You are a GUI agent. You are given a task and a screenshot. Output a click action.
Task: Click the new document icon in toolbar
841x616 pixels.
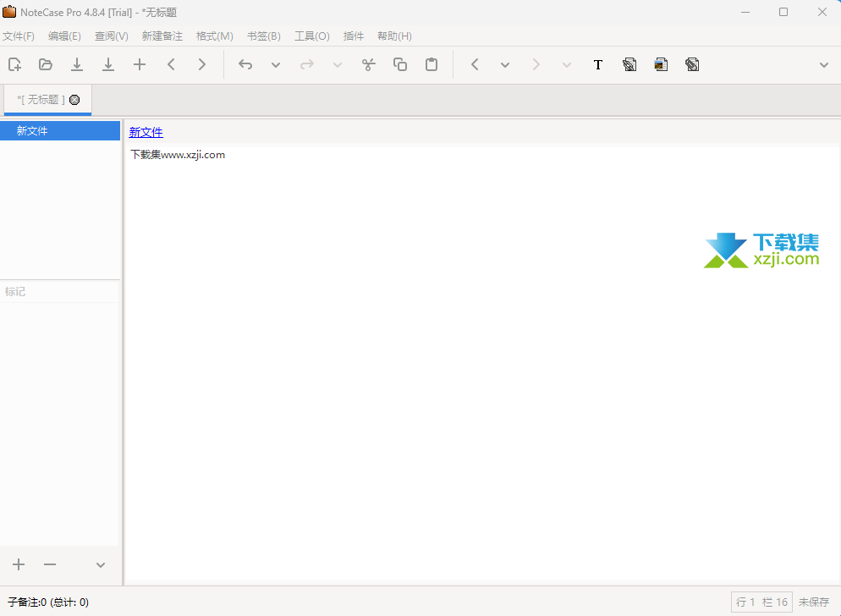pyautogui.click(x=15, y=64)
